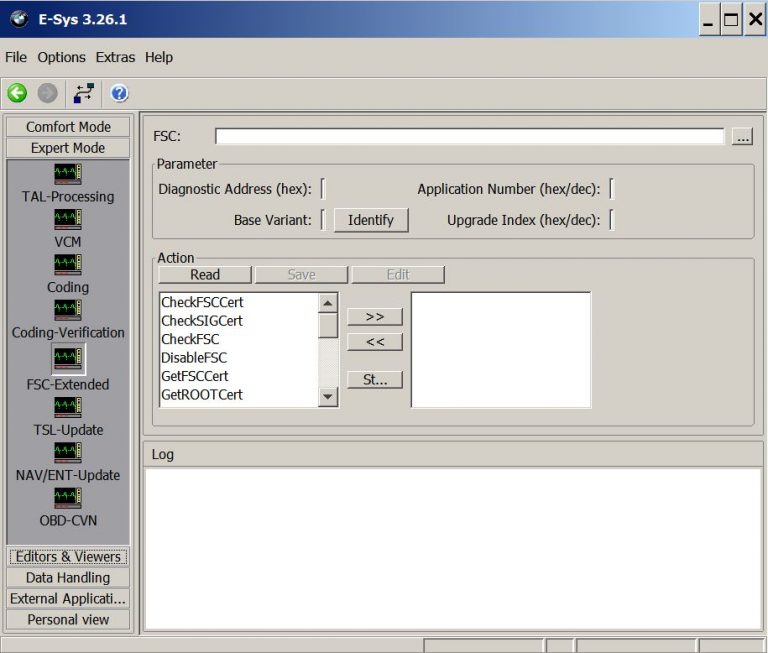Open the Coding module icon

(68, 264)
